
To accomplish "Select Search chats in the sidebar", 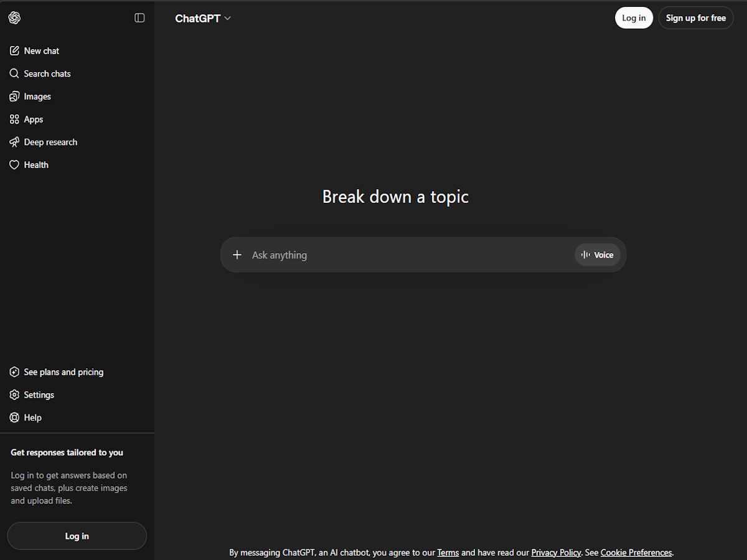I will point(47,73).
